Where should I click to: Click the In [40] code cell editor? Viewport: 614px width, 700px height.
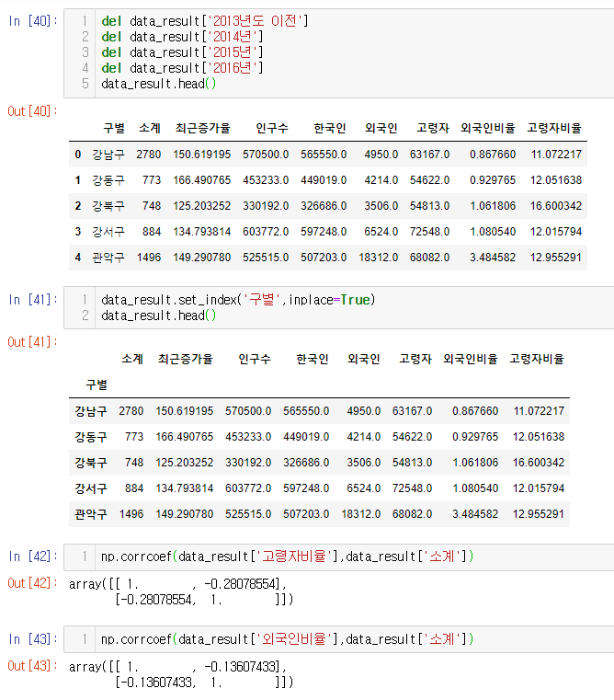pos(368,52)
